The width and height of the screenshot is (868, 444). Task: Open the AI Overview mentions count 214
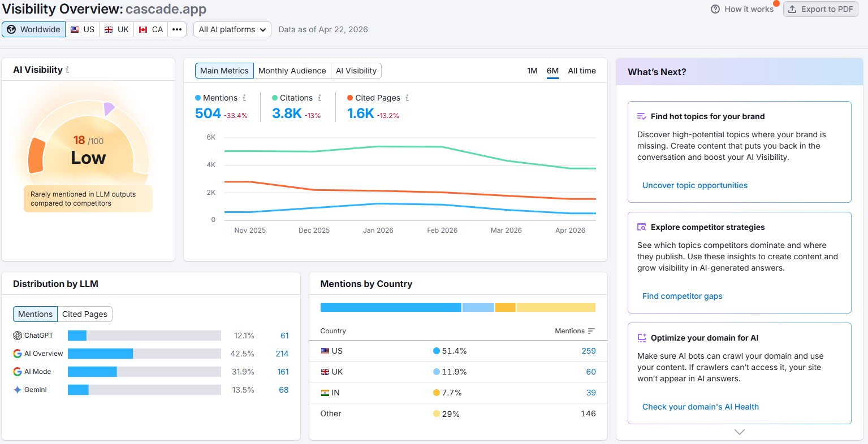pyautogui.click(x=282, y=354)
